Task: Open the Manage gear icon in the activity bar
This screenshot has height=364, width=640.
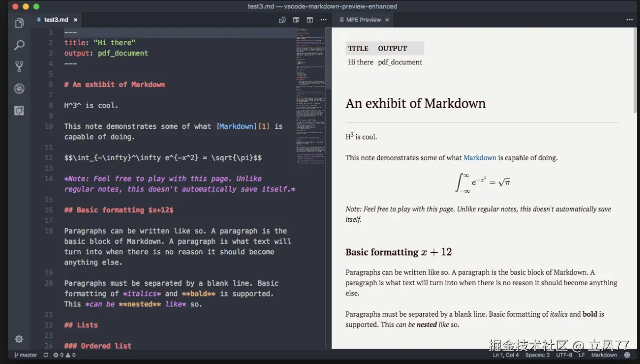Action: (19, 339)
